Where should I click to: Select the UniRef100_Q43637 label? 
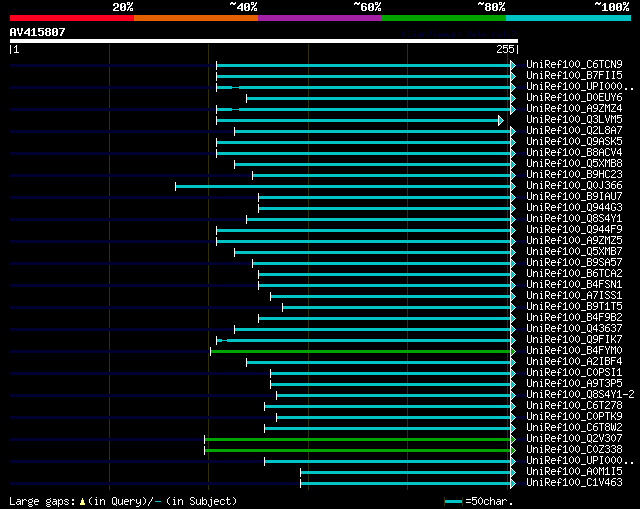coord(574,329)
